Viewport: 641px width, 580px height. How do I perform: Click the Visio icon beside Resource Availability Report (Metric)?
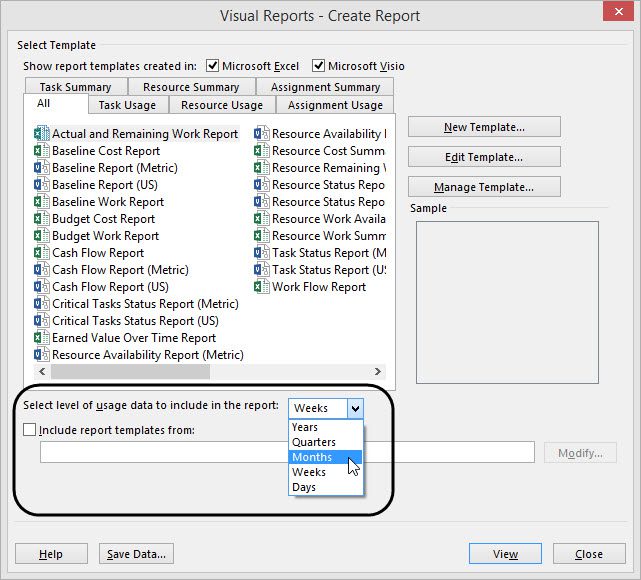tap(42, 355)
